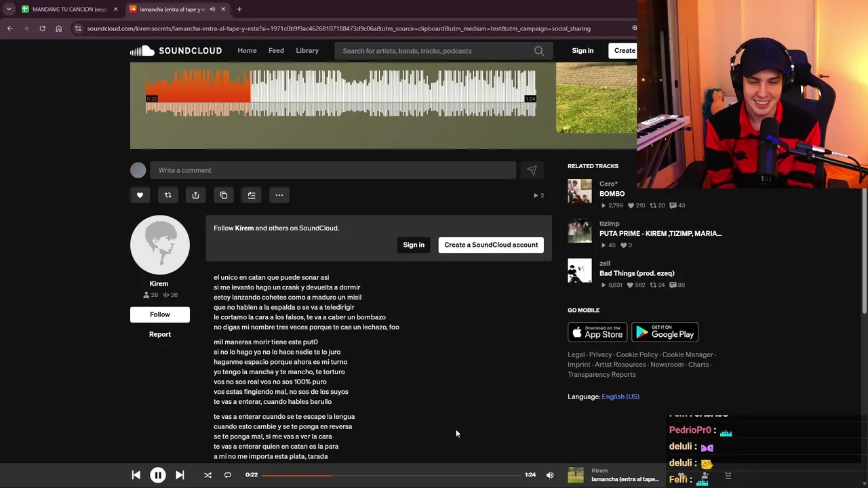Copy link with the copy icon
868x488 pixels.
coord(223,195)
